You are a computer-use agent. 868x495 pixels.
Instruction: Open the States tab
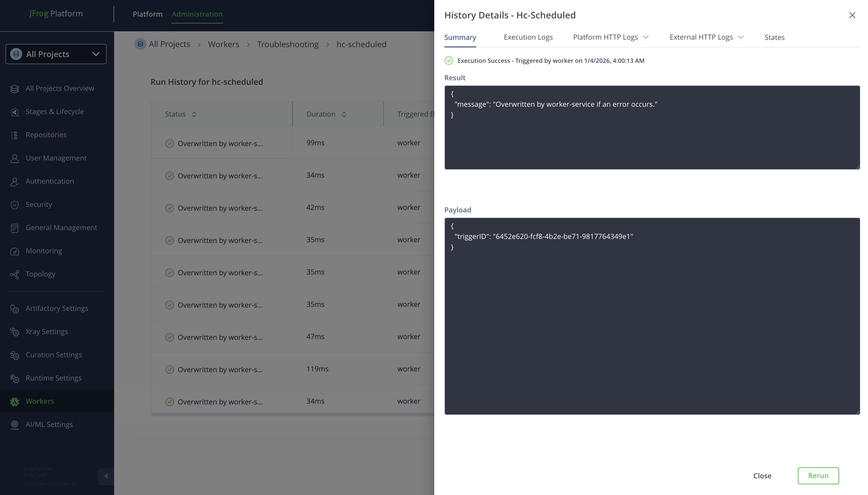[x=774, y=37]
